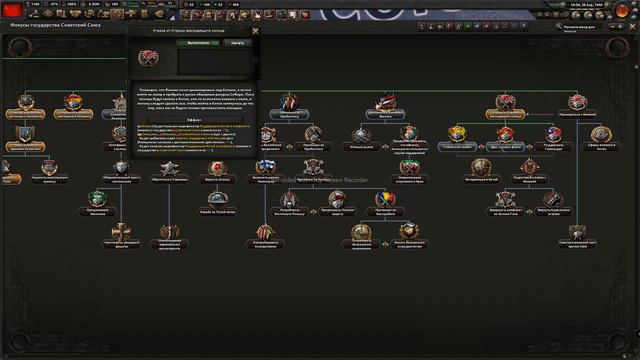
Task: Select the Обратиться к Германии focus
Action: [169, 172]
